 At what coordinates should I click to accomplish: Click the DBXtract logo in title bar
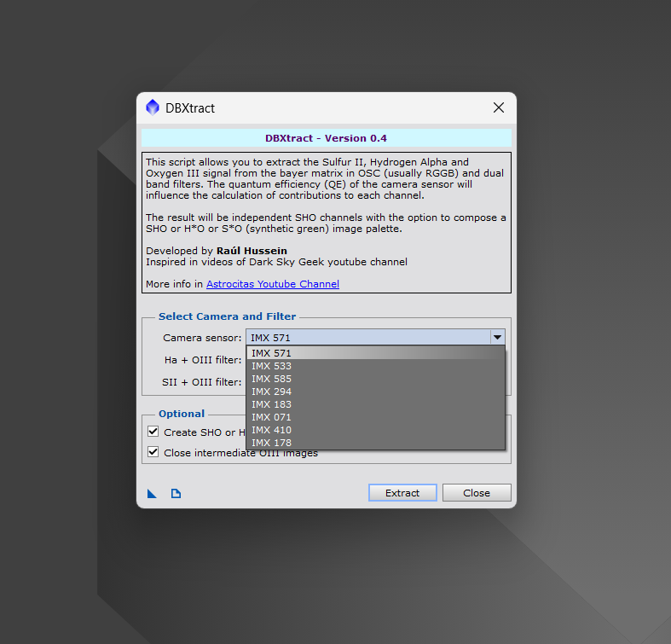pos(153,107)
